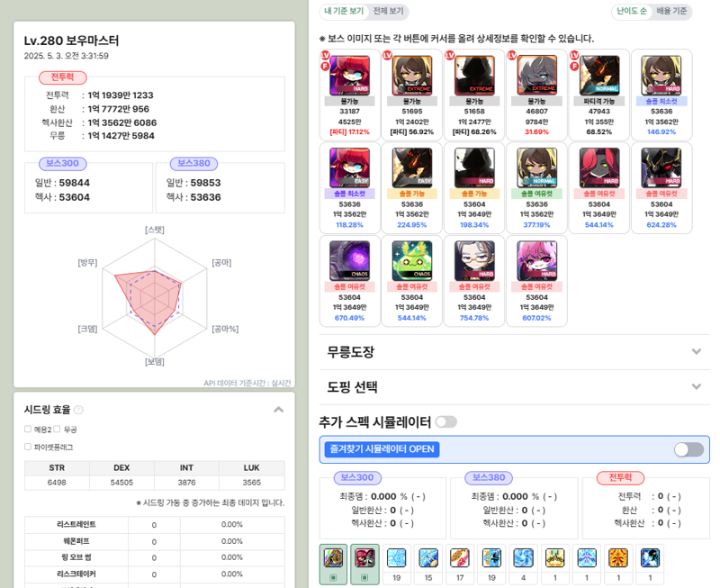Click the 리스크테이커 row label
The image size is (720, 588).
(76, 574)
